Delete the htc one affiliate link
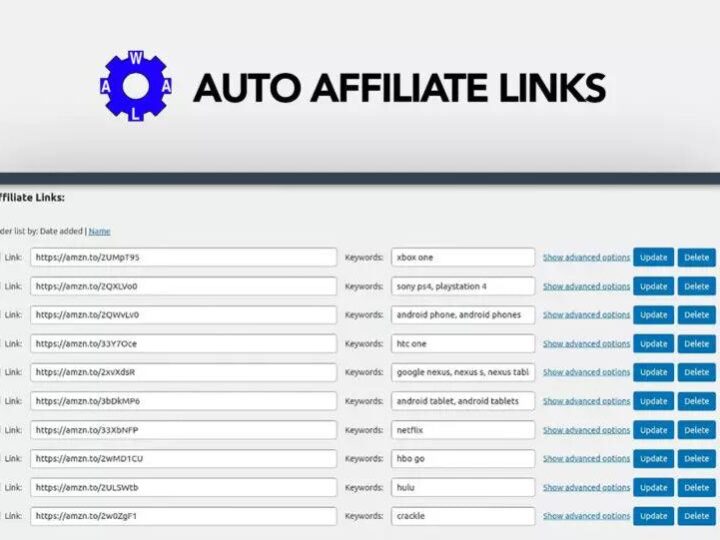 (697, 343)
